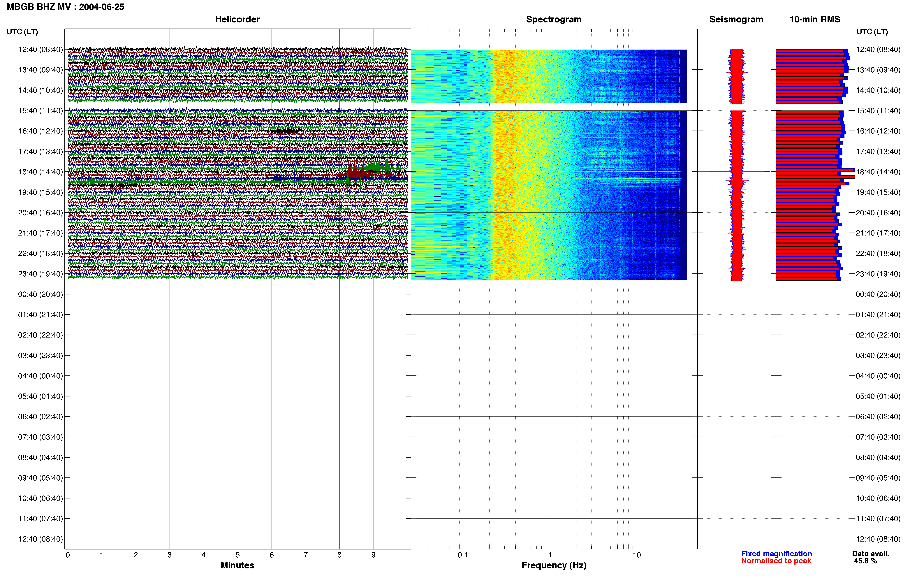Click the 10 Hz frequency tick label
Image resolution: width=924 pixels, height=578 pixels.
click(637, 555)
